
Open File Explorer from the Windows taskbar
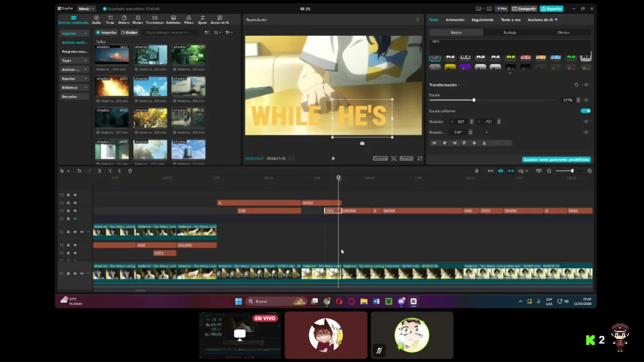coord(364,302)
